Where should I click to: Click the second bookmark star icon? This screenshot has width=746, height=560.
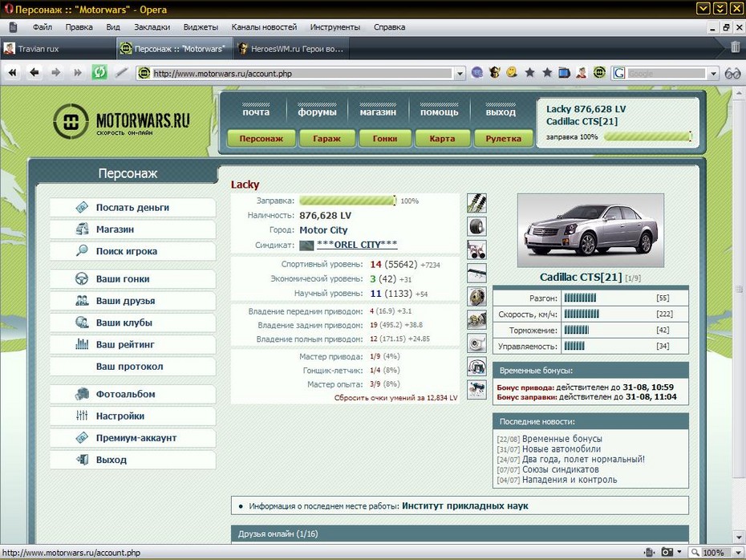pyautogui.click(x=547, y=73)
